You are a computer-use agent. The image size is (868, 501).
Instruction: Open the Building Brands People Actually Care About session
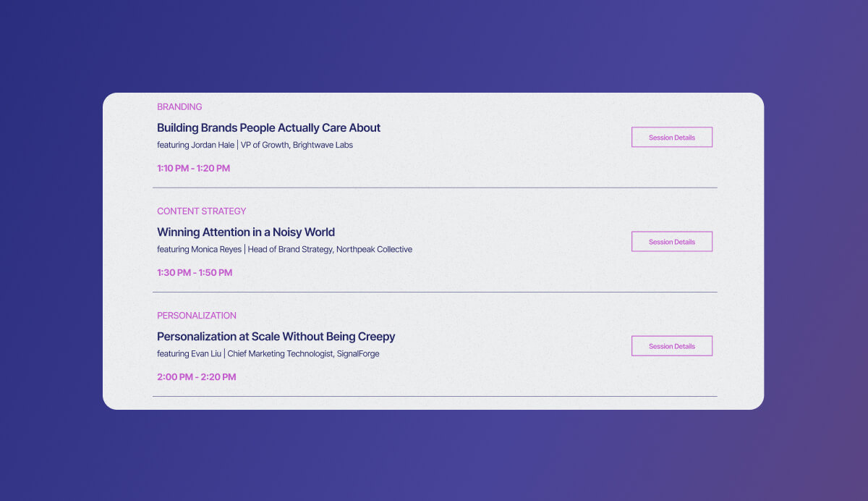tap(268, 127)
